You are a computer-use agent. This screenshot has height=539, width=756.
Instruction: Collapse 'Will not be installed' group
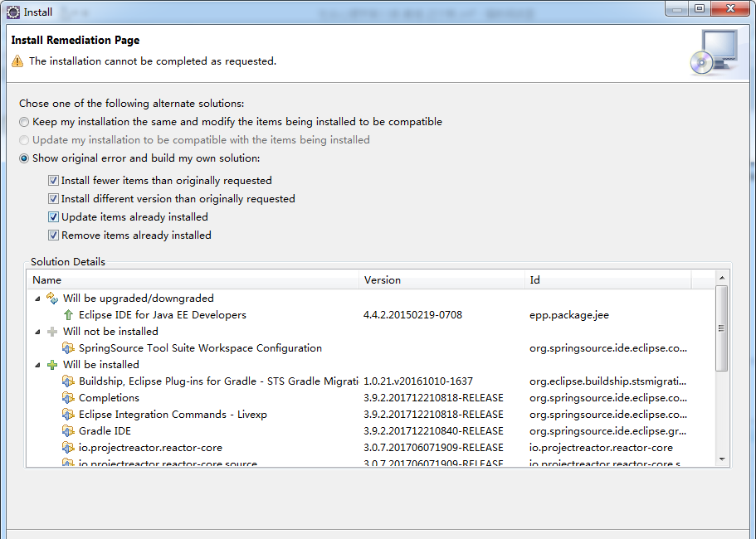click(37, 332)
